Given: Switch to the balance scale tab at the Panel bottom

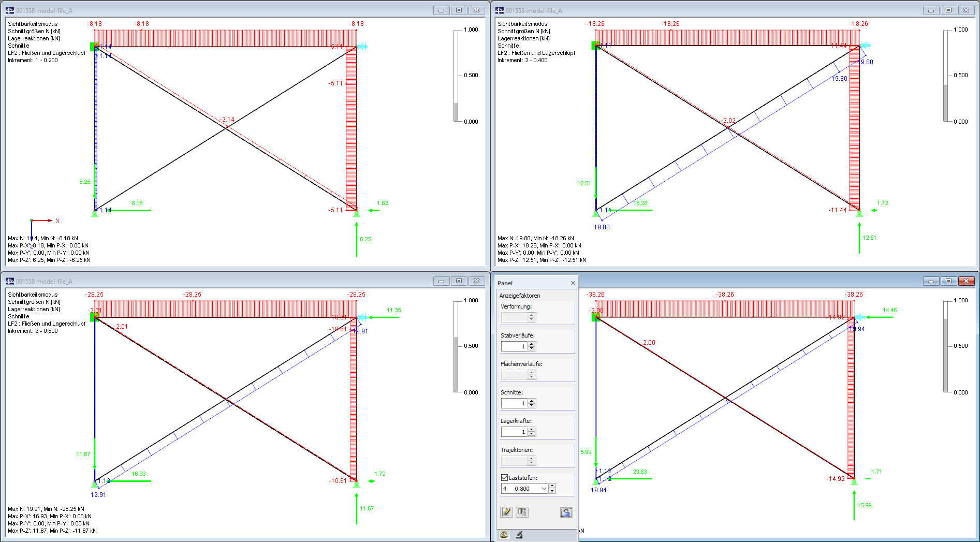Looking at the screenshot, I should pyautogui.click(x=504, y=535).
